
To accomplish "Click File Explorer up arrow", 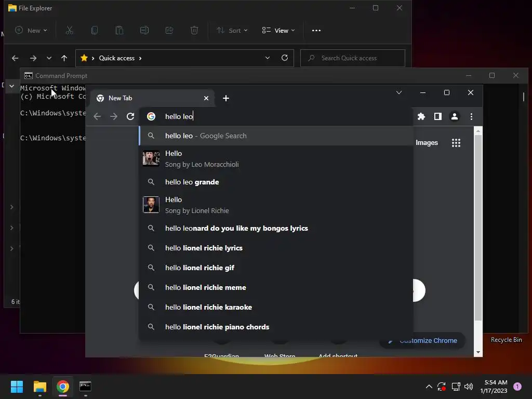I will pyautogui.click(x=64, y=58).
